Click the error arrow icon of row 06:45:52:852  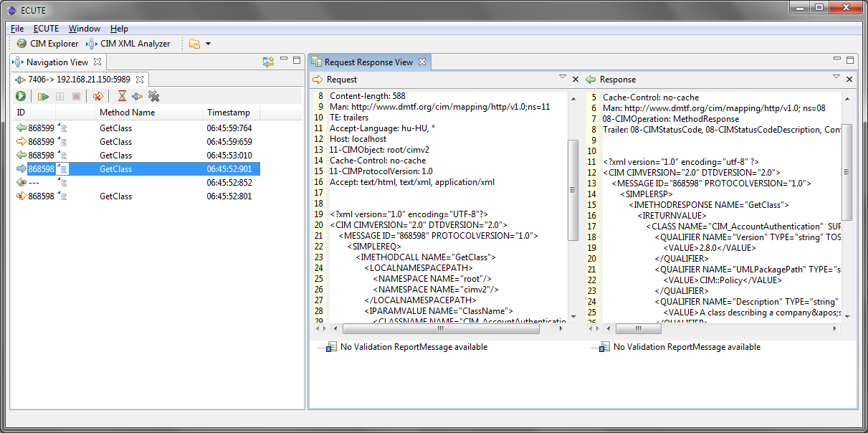21,183
